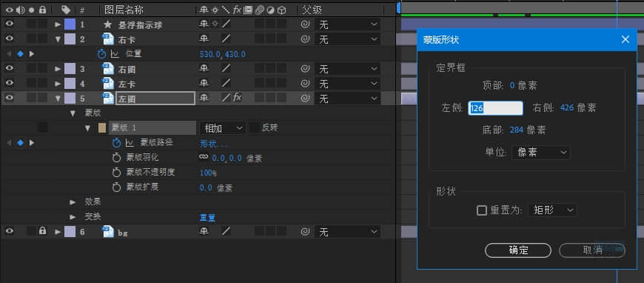Click the 父级 column header

(312, 10)
